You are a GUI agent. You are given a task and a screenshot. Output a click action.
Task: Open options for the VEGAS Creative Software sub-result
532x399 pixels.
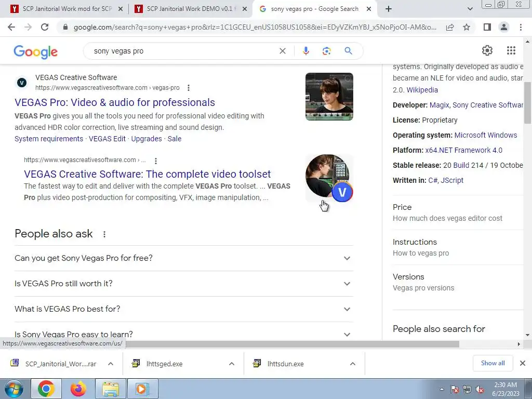click(x=155, y=161)
